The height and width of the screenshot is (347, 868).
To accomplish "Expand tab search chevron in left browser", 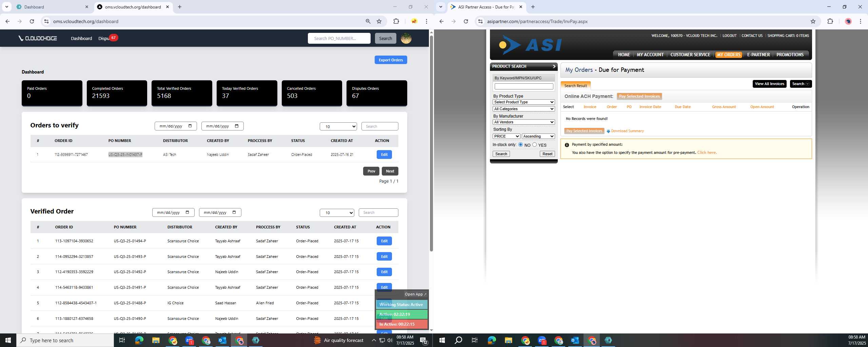I will [6, 7].
